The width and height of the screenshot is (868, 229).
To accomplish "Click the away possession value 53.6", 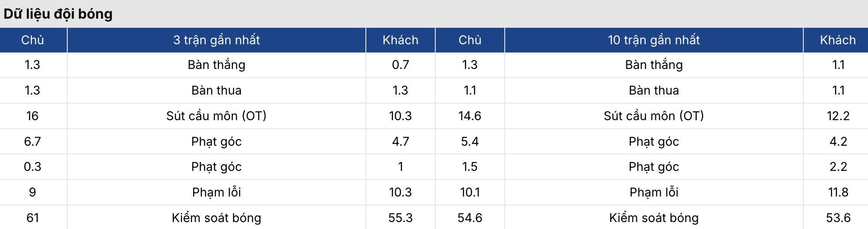I will [838, 217].
